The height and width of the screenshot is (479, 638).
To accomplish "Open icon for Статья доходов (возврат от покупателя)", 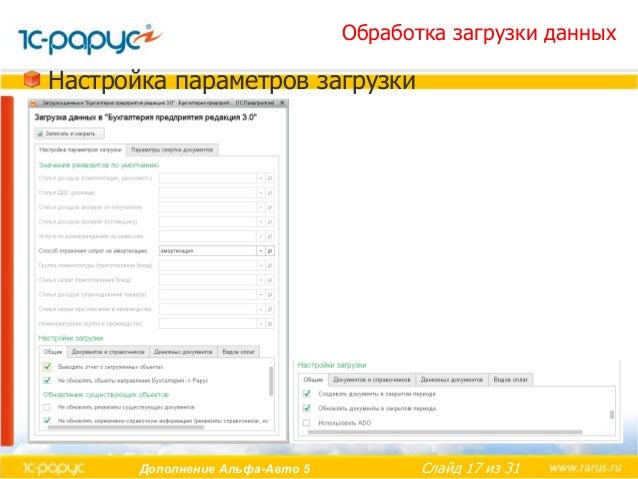I will (270, 207).
